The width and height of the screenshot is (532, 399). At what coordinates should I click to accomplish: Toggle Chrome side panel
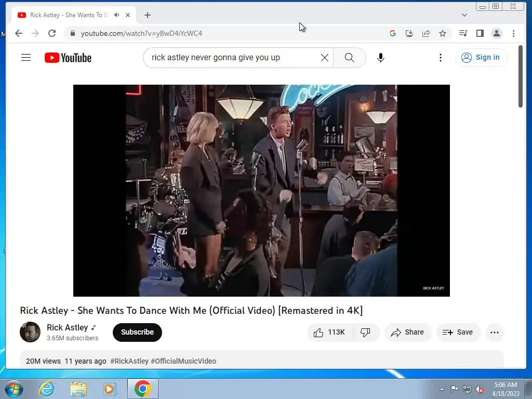coord(480,33)
